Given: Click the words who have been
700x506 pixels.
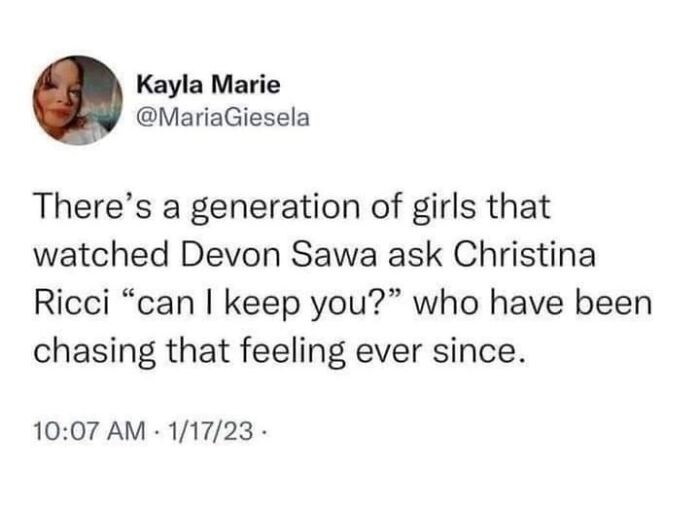Looking at the screenshot, I should tap(533, 304).
